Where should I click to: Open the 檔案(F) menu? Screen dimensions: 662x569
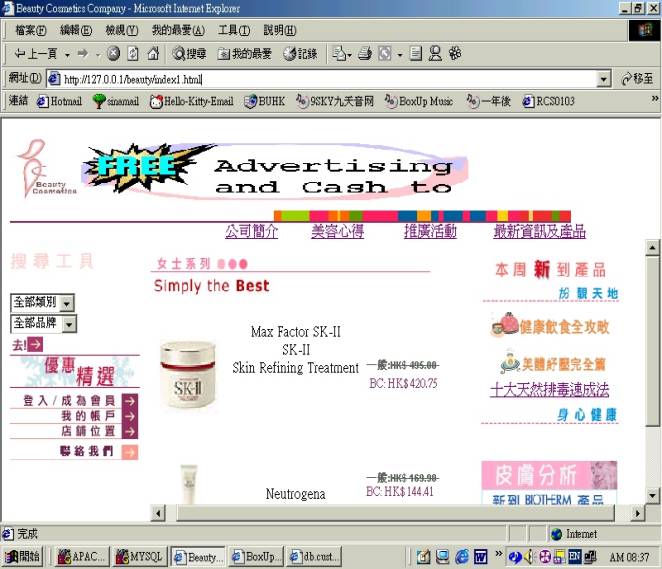pyautogui.click(x=31, y=30)
